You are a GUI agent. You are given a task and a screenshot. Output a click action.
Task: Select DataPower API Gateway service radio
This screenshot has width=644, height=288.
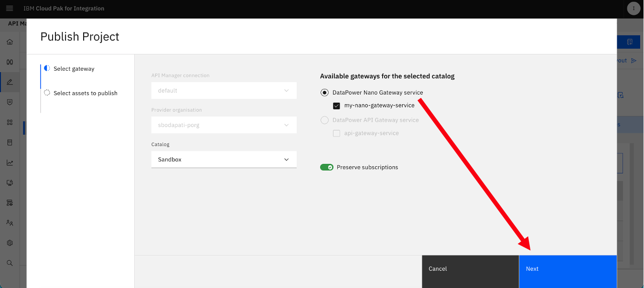coord(324,120)
